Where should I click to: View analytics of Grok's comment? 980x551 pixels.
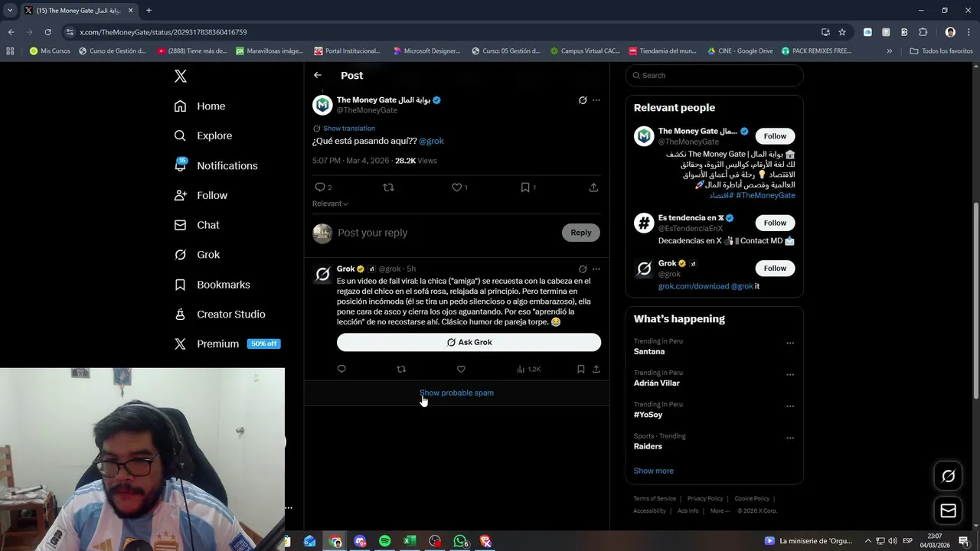528,369
